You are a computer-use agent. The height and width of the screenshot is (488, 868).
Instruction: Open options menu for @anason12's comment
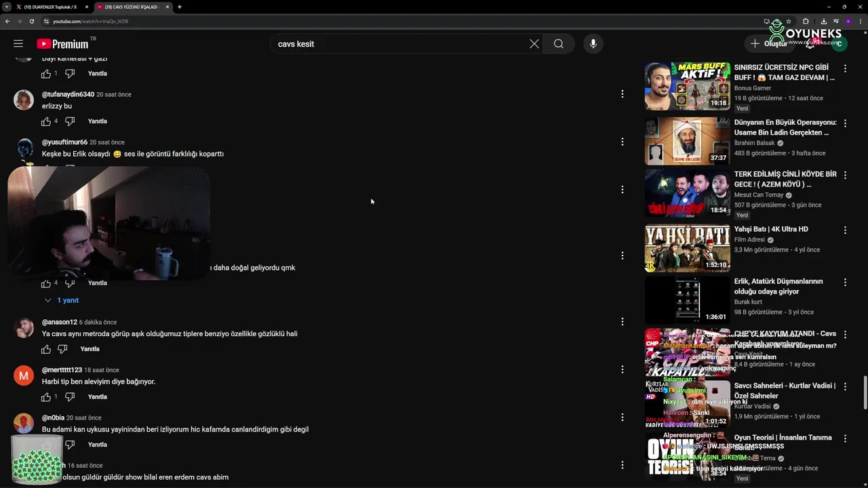click(x=622, y=321)
